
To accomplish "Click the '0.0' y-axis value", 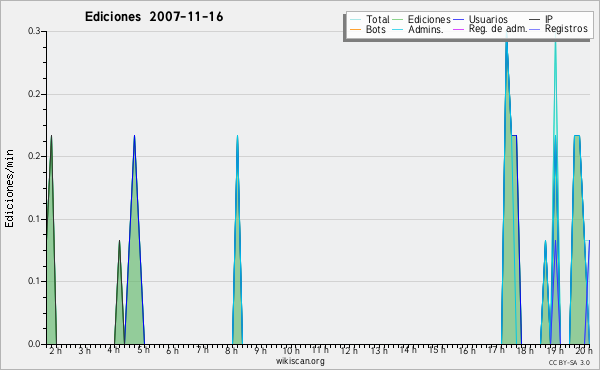I will (34, 344).
